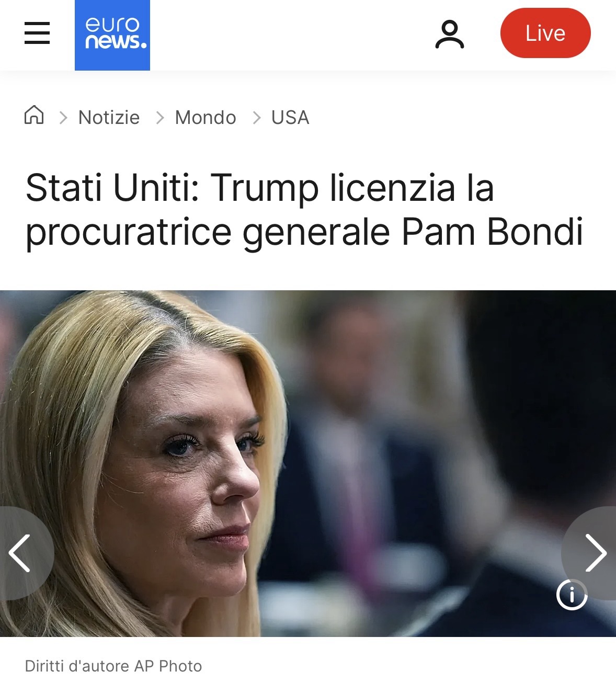
Task: Click the chevron before Notizie
Action: [63, 118]
